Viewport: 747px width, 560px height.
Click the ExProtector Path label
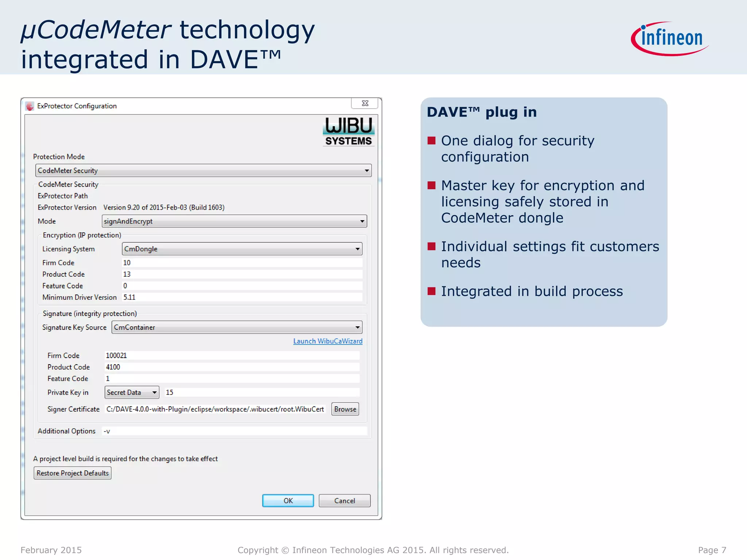[x=63, y=196]
